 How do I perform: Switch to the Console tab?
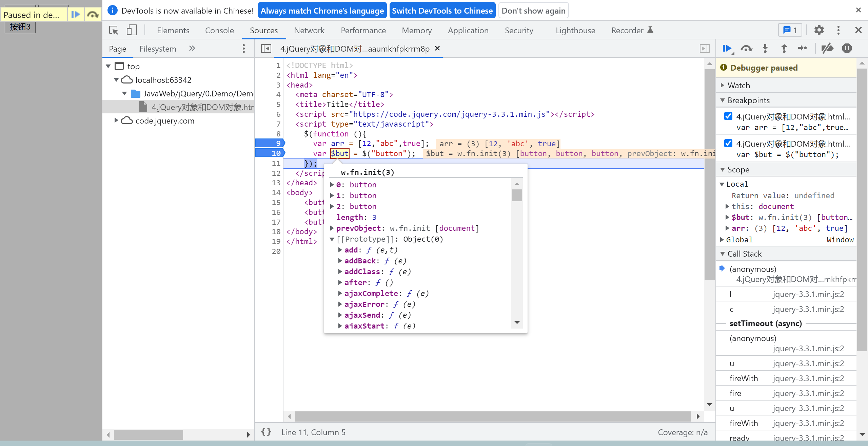pyautogui.click(x=219, y=30)
